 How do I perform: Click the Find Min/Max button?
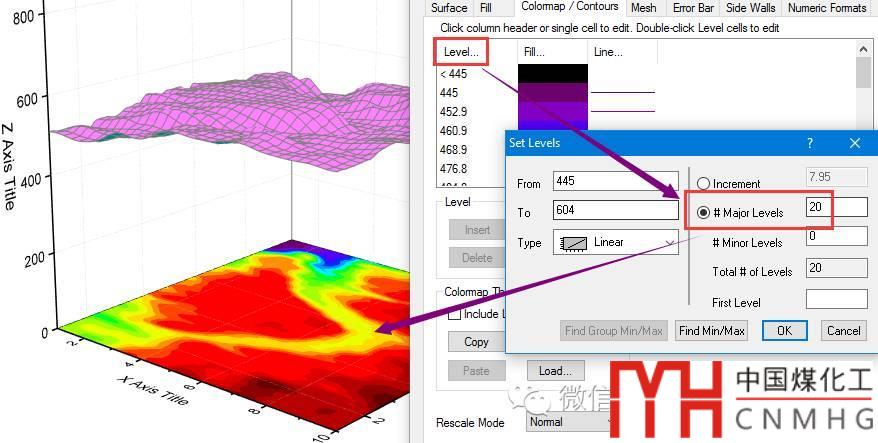[712, 331]
